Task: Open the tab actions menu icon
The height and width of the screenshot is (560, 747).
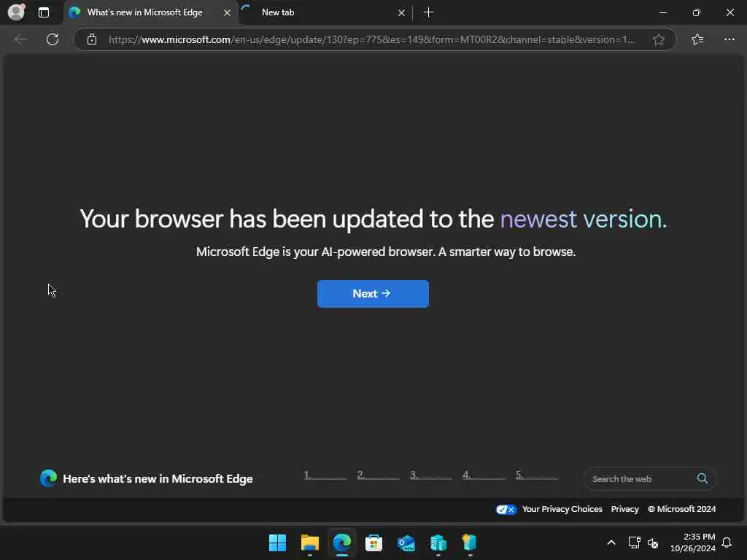Action: tap(44, 12)
